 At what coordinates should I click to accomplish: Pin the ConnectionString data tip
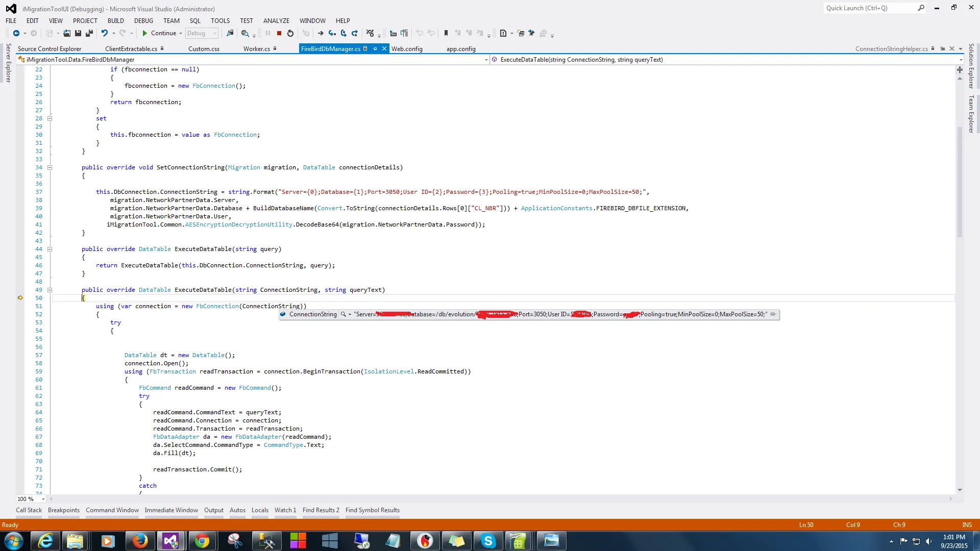click(773, 314)
